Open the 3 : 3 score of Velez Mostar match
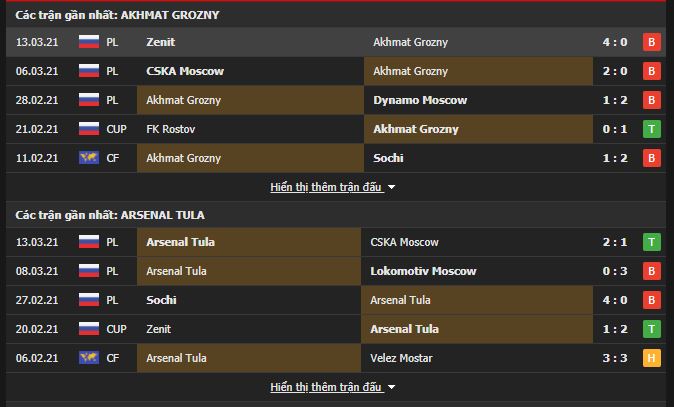 click(615, 358)
